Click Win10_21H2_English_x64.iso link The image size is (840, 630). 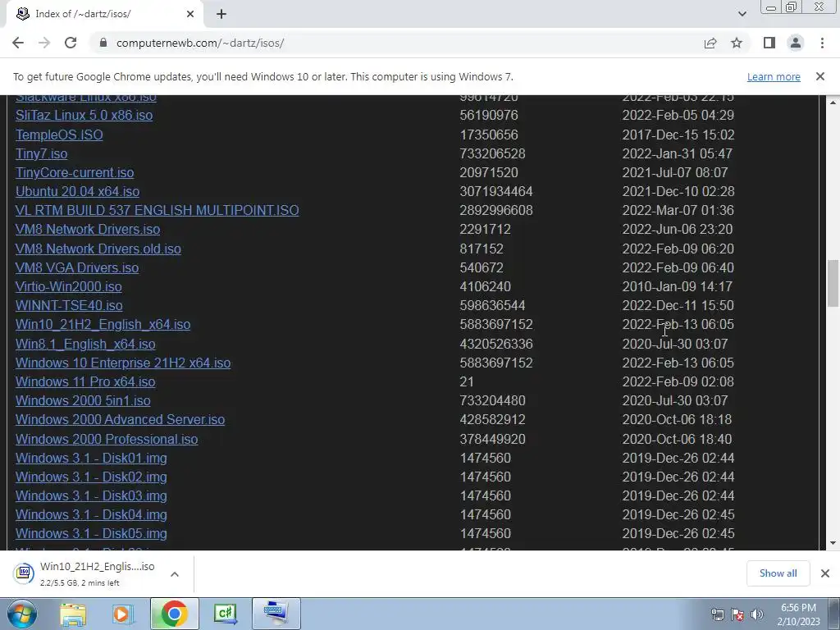point(103,325)
